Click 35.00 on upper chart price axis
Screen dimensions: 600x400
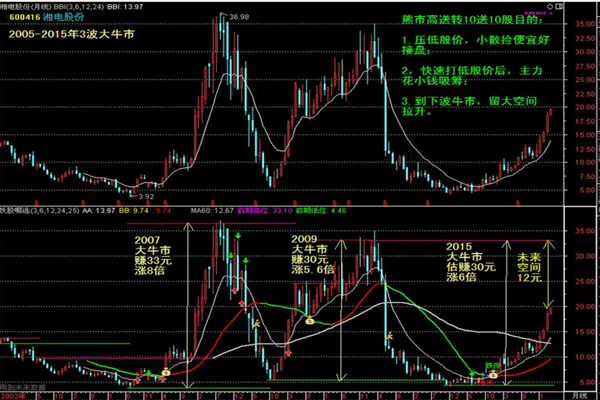(x=585, y=24)
